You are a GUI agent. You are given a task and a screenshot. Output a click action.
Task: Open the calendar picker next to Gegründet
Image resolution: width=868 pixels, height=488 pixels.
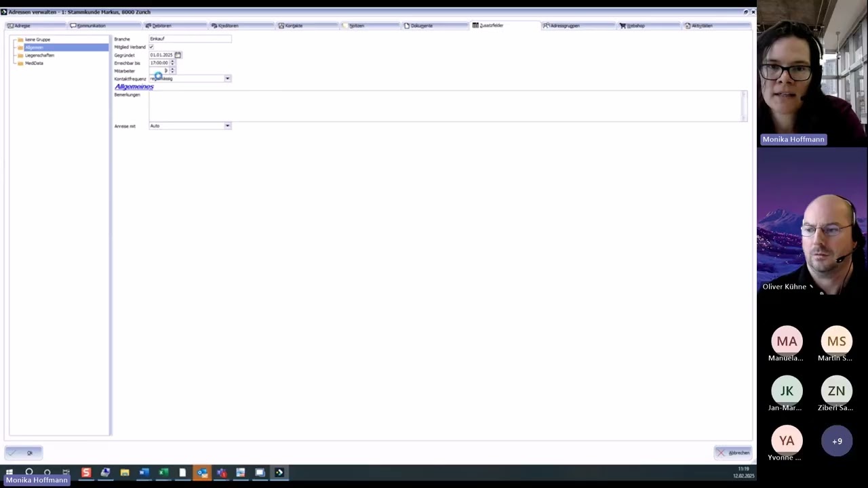point(178,55)
